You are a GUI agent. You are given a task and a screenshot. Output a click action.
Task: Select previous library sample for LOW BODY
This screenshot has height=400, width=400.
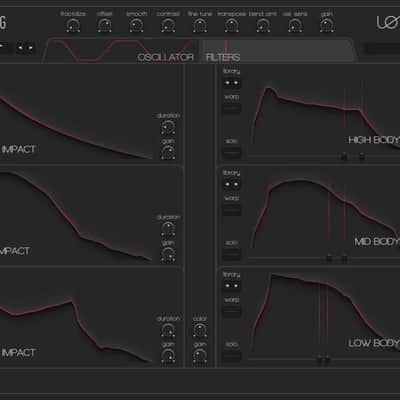click(x=227, y=286)
